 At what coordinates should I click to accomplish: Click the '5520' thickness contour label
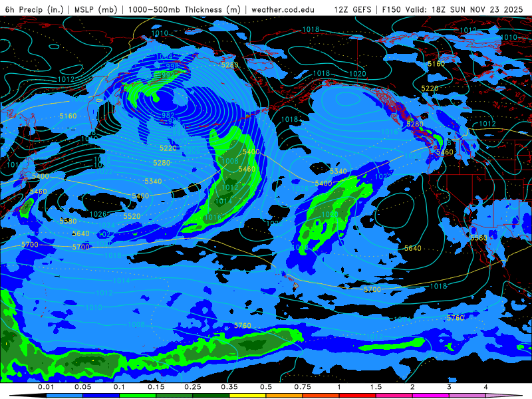(x=132, y=216)
